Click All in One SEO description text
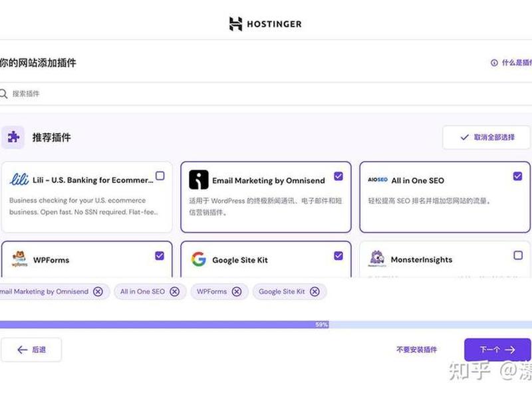The height and width of the screenshot is (399, 532). tap(430, 201)
